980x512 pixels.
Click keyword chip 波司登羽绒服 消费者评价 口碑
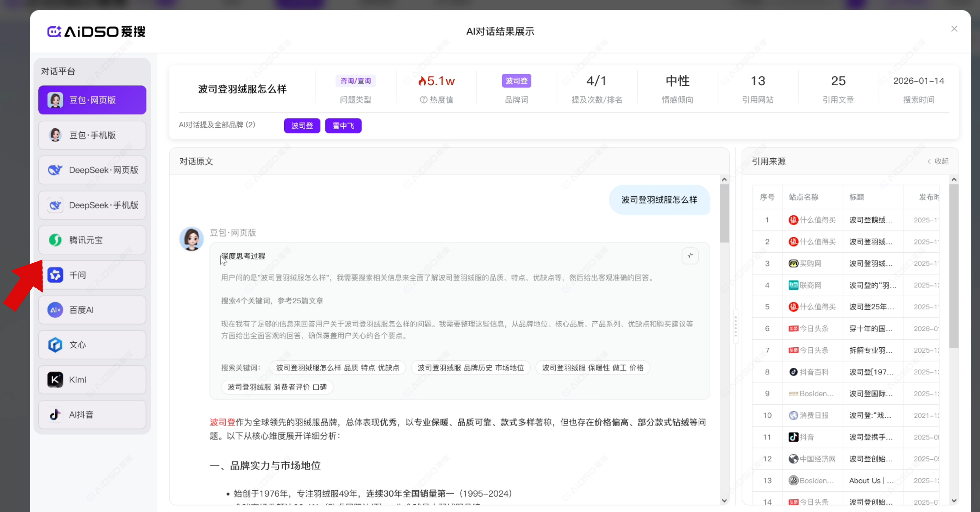tap(277, 387)
